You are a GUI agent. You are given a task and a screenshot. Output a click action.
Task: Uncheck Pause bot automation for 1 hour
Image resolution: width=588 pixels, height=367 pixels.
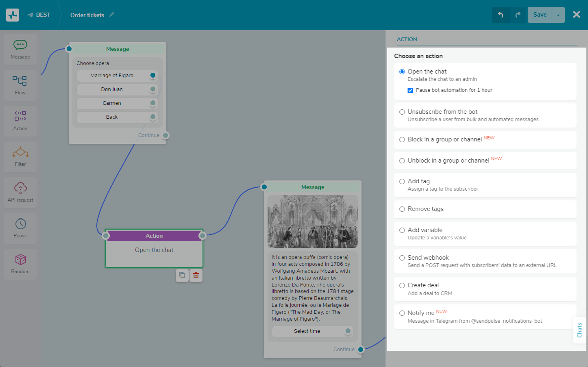point(410,90)
